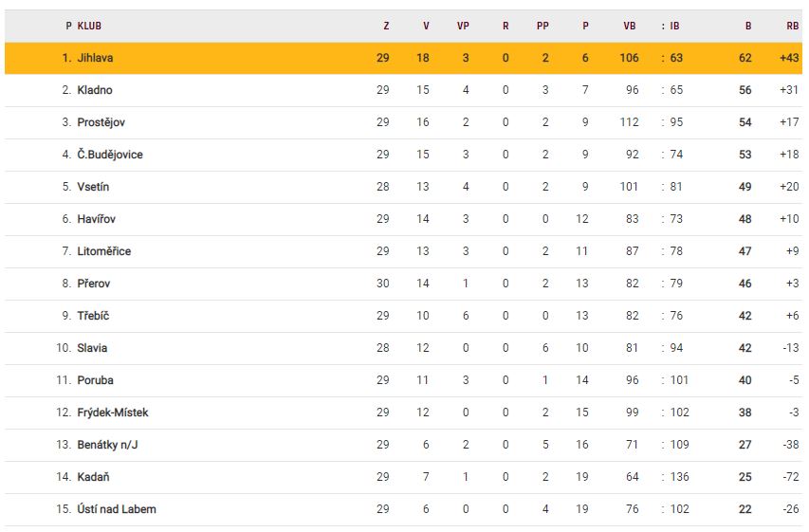This screenshot has width=809, height=532.
Task: Click on Třebíč team name
Action: [x=93, y=316]
